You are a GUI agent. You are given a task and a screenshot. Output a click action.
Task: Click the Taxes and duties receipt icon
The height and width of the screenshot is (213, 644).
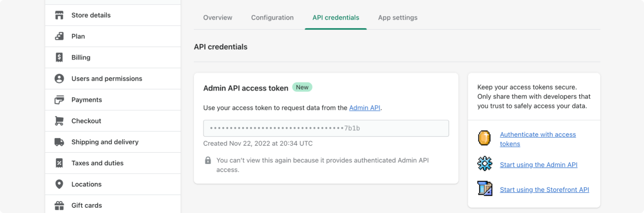59,163
